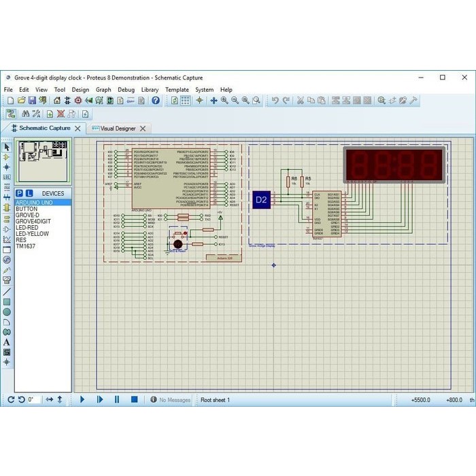This screenshot has height=476, width=476.
Task: Select GROVE4DIGIT in the devices list
Action: pos(43,221)
